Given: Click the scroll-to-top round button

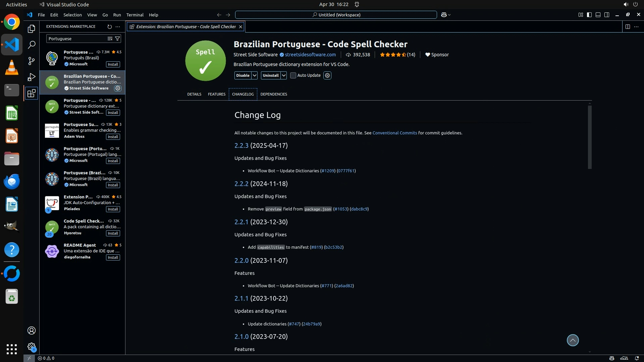Looking at the screenshot, I should (573, 340).
